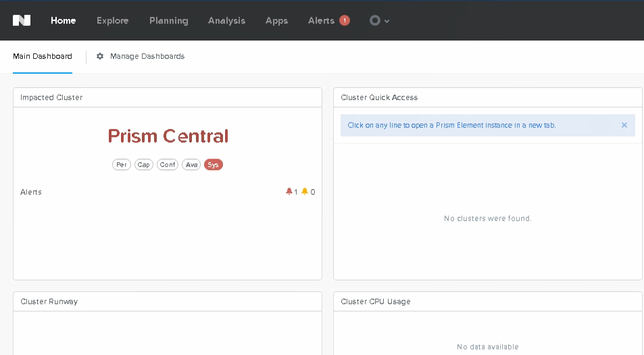Select the red Sys health pill
644x355 pixels.
[214, 165]
